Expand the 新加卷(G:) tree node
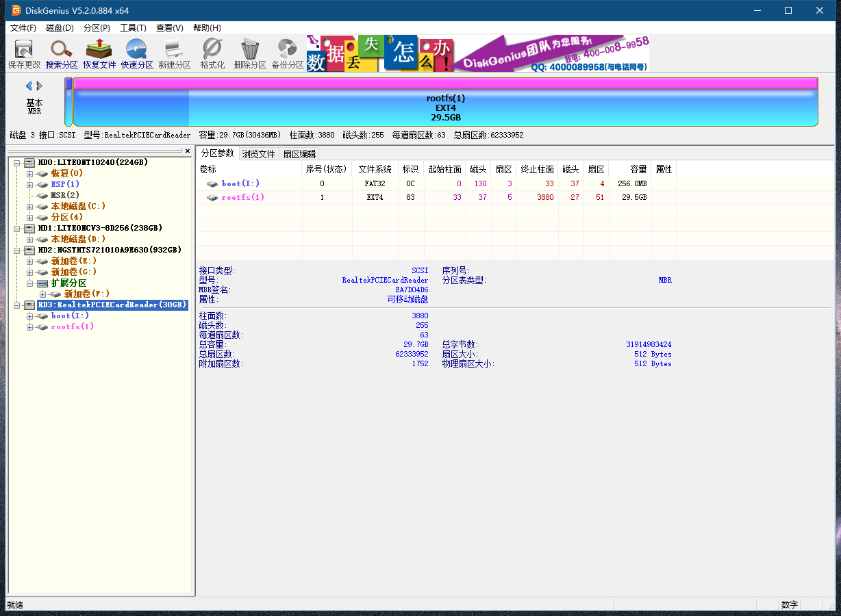This screenshot has width=841, height=616. click(29, 272)
